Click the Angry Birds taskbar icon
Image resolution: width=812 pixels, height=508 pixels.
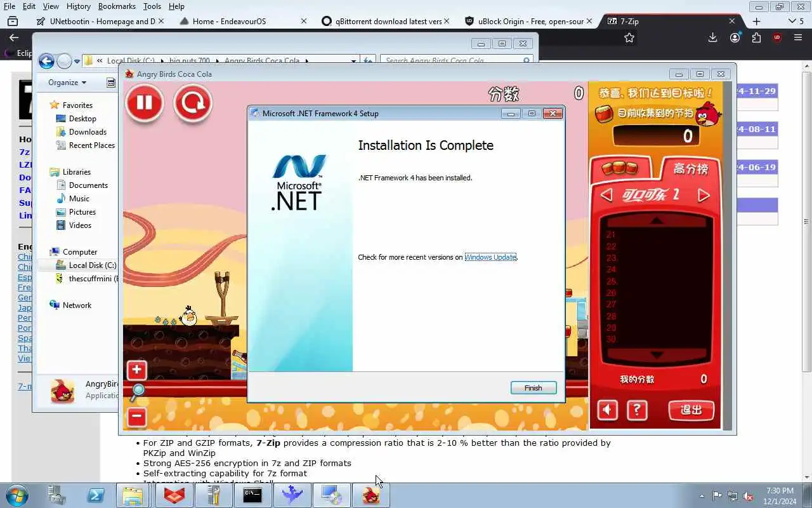tap(370, 495)
